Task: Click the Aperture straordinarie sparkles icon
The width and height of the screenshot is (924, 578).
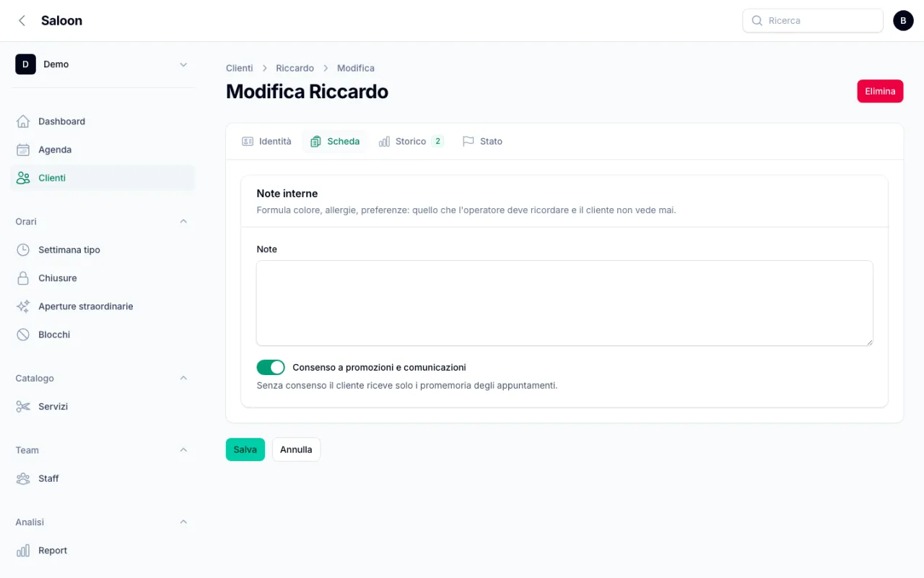Action: pyautogui.click(x=23, y=306)
